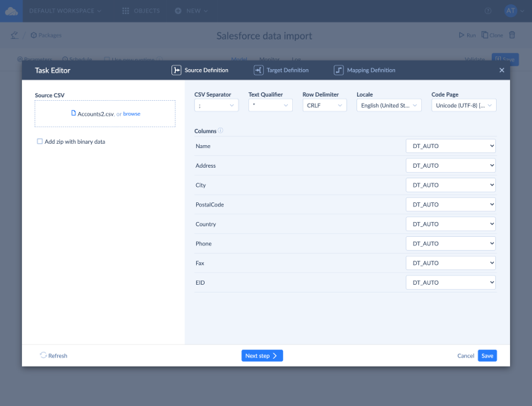Open the Country column type dropdown
This screenshot has height=406, width=532.
[451, 224]
